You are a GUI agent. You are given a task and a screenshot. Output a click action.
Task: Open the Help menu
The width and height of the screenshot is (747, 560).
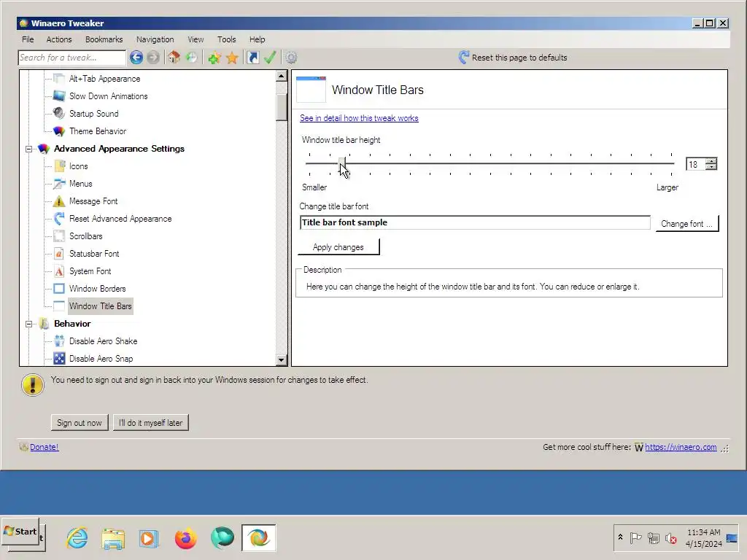[x=258, y=39]
